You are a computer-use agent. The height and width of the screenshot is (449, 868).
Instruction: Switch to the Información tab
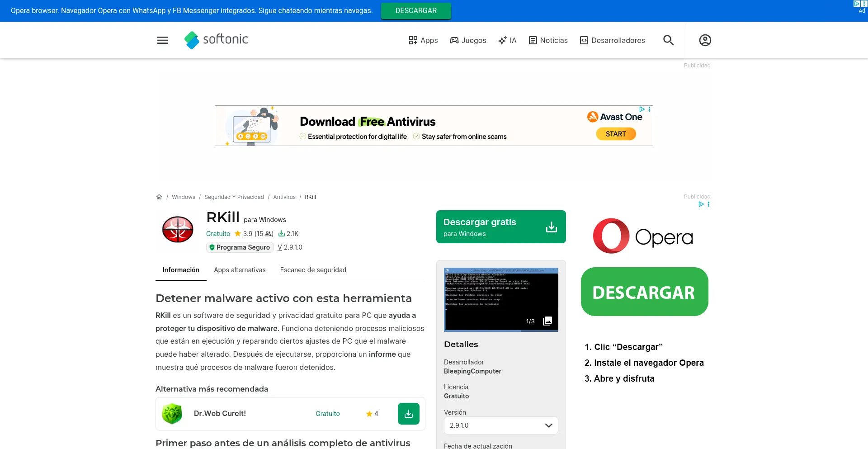181,270
